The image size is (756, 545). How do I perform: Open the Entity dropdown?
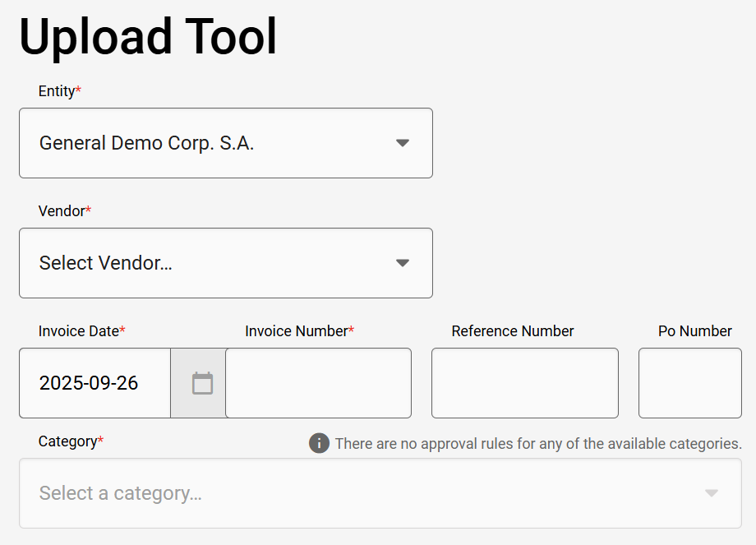pyautogui.click(x=226, y=143)
